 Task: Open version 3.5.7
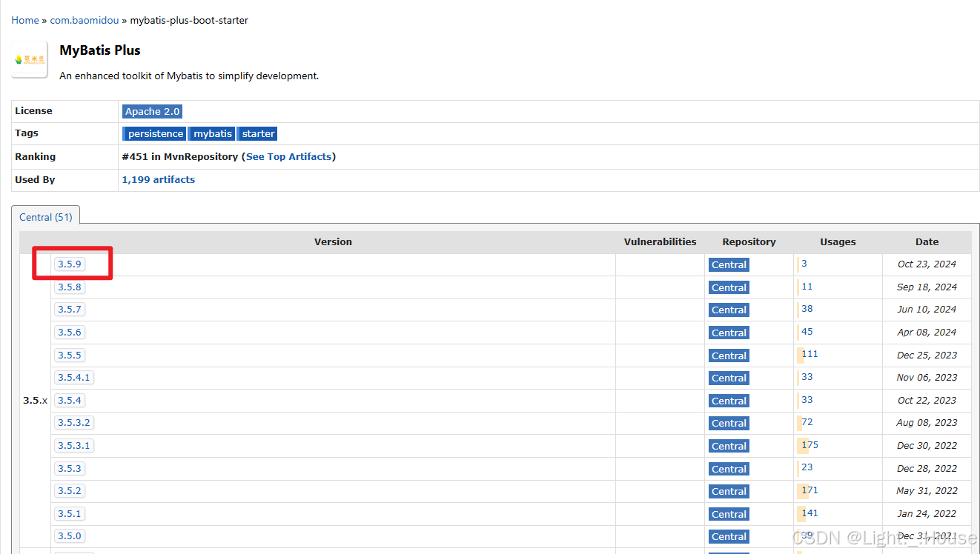point(70,310)
